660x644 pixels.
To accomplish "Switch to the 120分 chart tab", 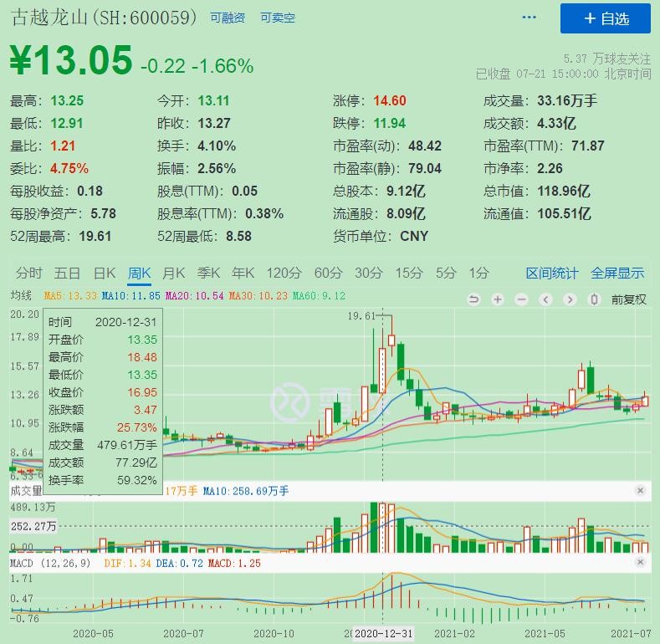I will (284, 273).
